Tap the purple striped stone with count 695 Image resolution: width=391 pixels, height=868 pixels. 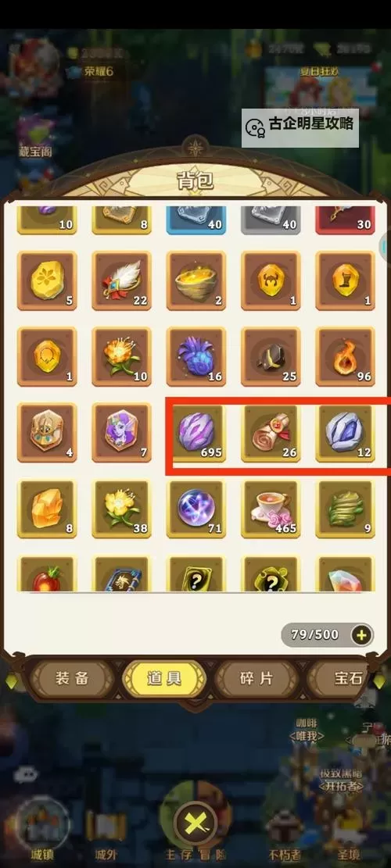[x=196, y=432]
